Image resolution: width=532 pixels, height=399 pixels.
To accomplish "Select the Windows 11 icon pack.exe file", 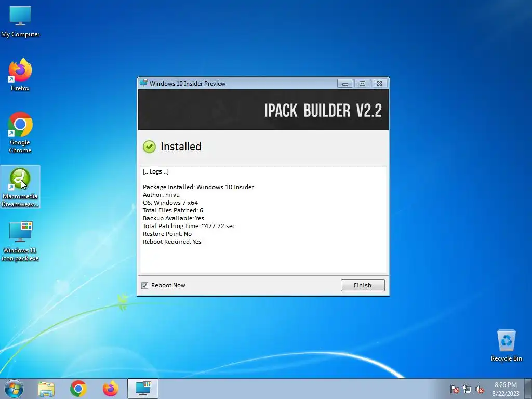I will tap(20, 241).
